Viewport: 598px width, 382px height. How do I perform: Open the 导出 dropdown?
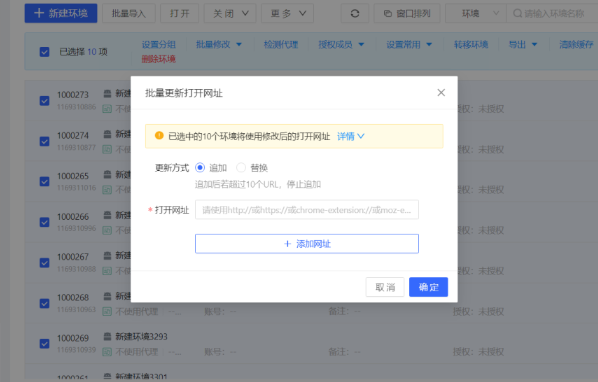522,45
